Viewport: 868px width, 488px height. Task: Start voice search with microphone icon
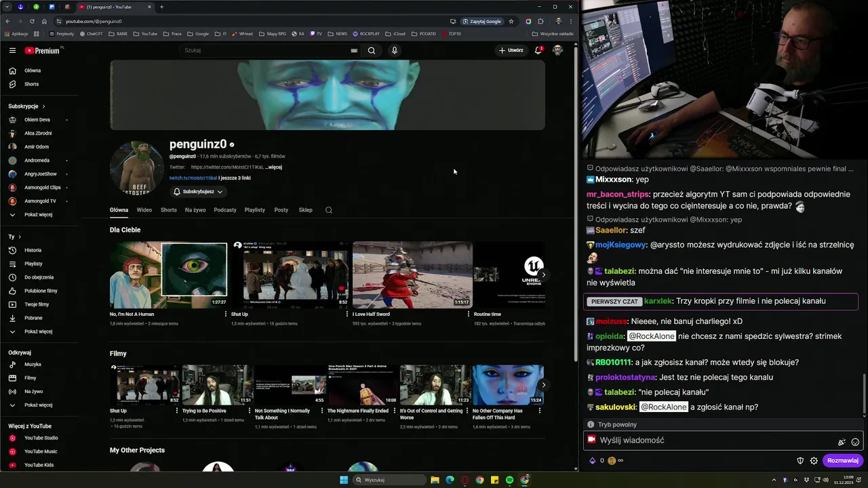click(x=394, y=50)
